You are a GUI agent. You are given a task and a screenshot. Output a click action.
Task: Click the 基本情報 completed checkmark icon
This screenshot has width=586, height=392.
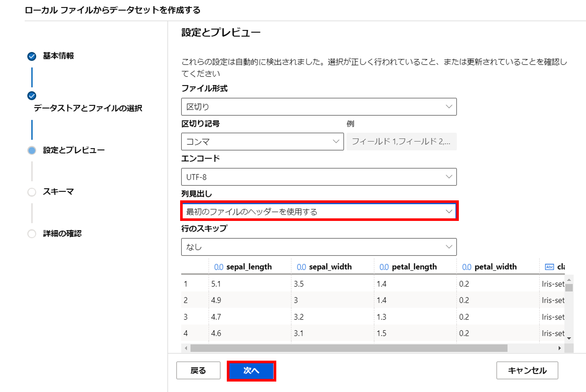[x=32, y=56]
